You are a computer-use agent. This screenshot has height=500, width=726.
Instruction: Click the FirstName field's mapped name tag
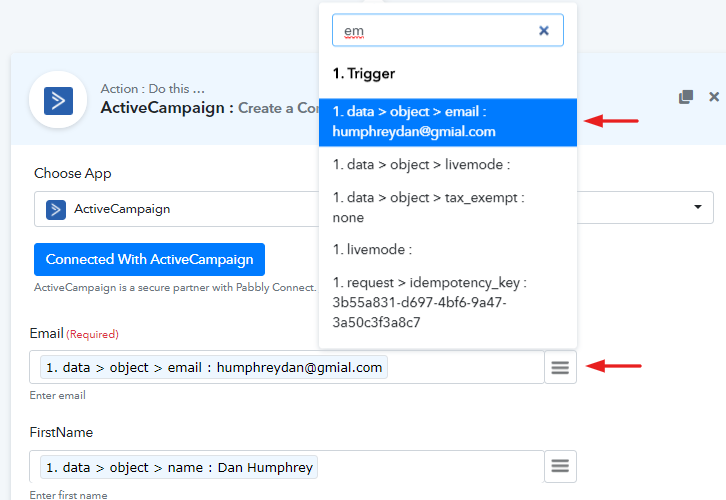[179, 467]
